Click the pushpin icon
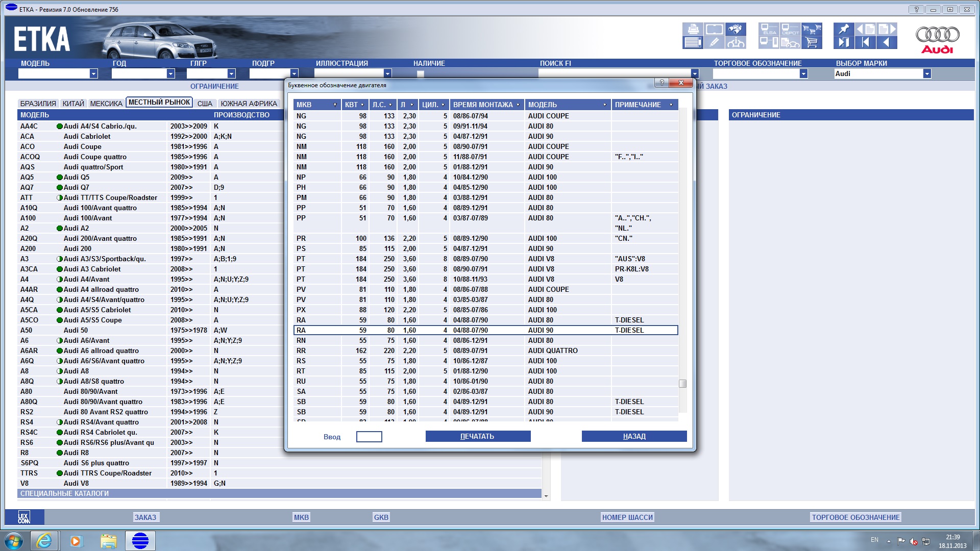Image resolution: width=980 pixels, height=551 pixels. click(844, 29)
